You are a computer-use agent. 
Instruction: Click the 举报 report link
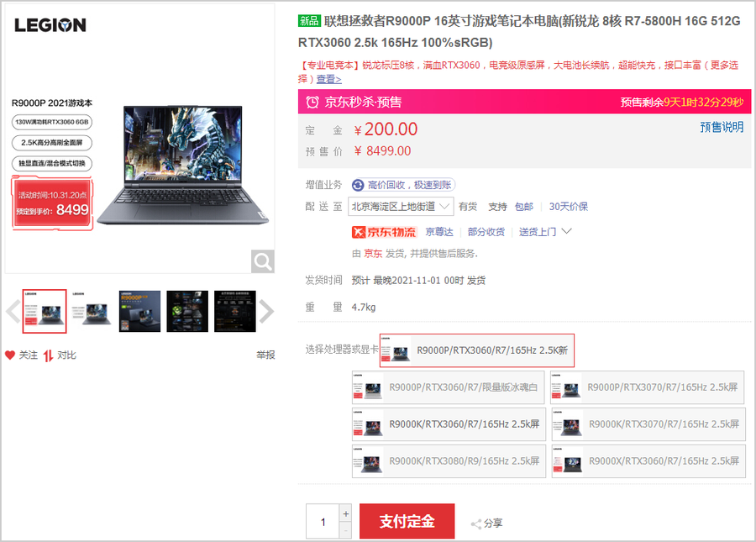coord(265,355)
